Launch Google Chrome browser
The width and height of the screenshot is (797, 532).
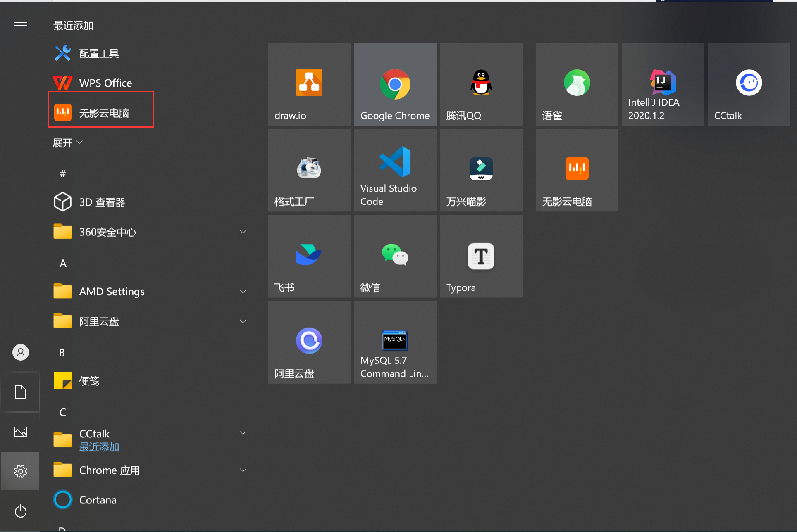coord(395,82)
